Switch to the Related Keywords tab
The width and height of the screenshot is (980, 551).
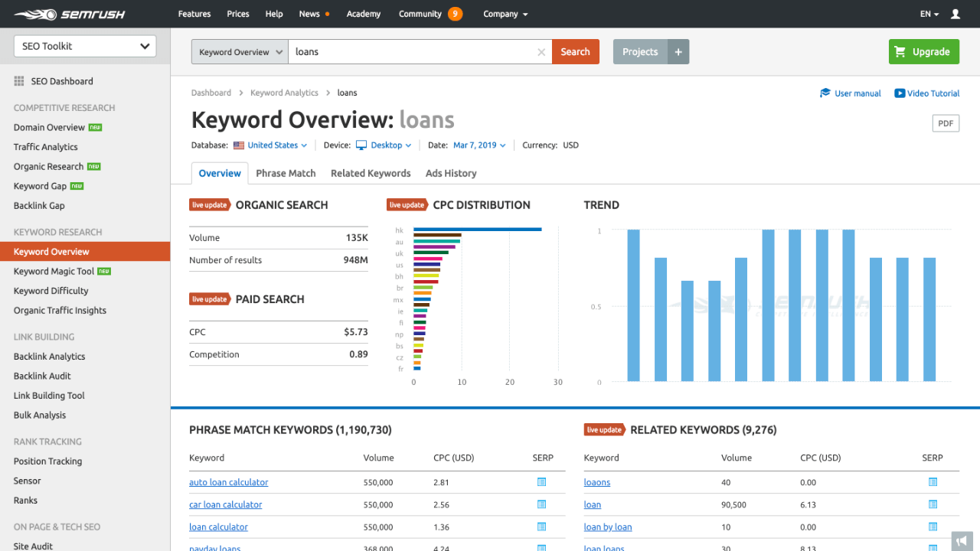[x=371, y=174]
